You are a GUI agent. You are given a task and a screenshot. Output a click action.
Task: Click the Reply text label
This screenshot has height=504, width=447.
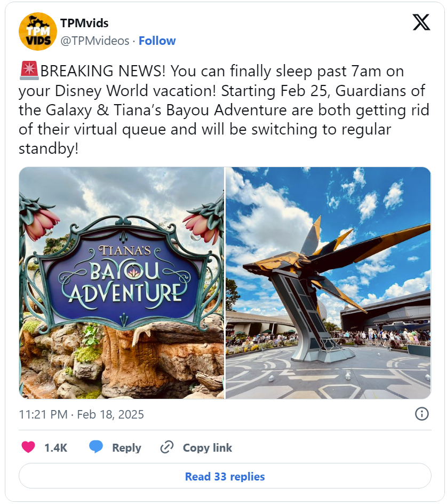pos(126,448)
